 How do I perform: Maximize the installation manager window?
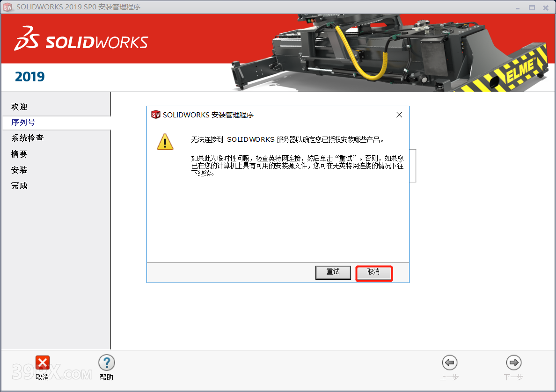pyautogui.click(x=532, y=7)
